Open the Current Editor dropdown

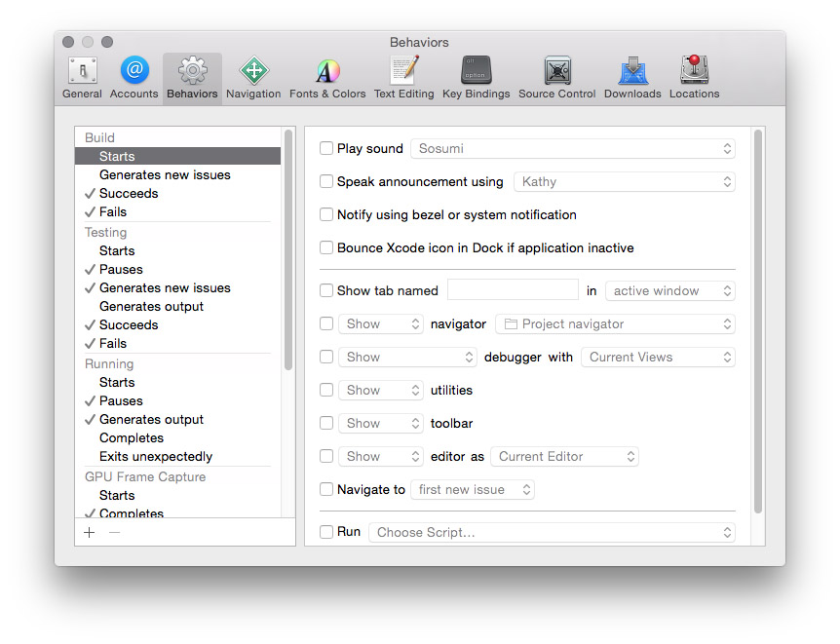[564, 457]
